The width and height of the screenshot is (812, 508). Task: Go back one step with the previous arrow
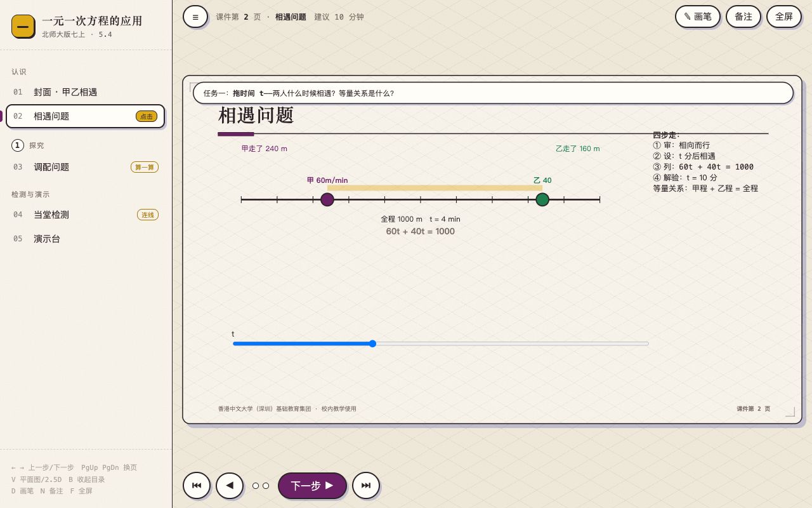tap(230, 486)
